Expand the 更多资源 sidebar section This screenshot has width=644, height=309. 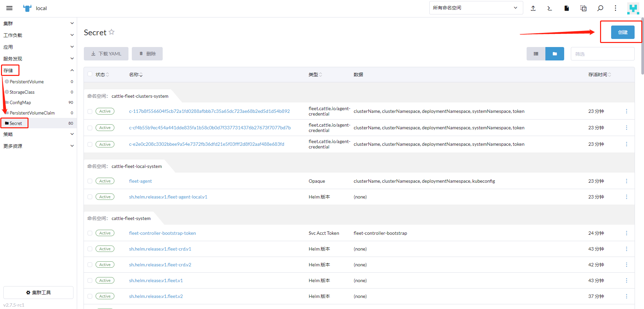(x=38, y=146)
